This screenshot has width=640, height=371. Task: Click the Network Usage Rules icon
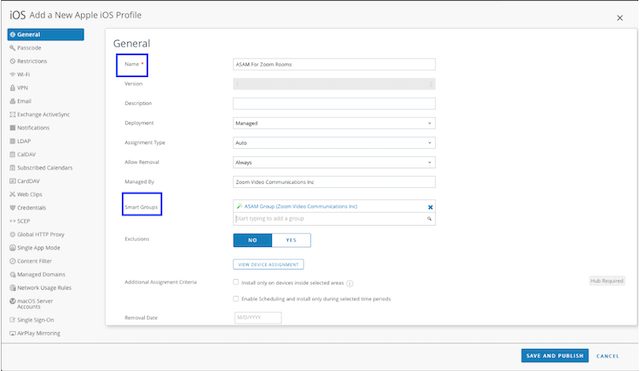[x=12, y=288]
